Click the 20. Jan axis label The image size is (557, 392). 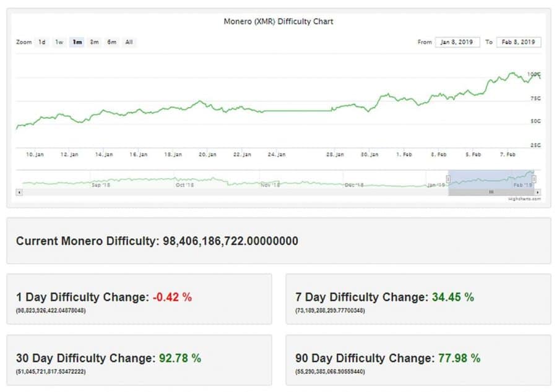207,155
